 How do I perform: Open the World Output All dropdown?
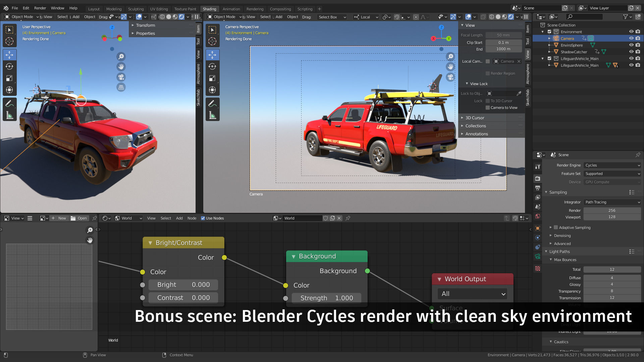click(472, 294)
